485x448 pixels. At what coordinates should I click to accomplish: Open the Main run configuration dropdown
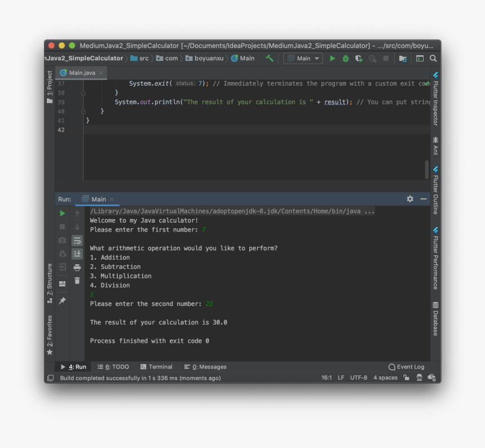[x=303, y=58]
